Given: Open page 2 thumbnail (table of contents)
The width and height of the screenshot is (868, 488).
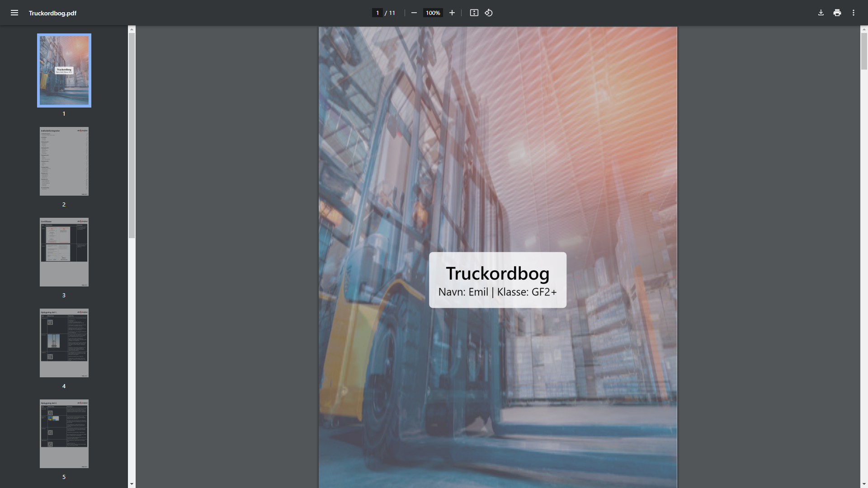Looking at the screenshot, I should 64,161.
